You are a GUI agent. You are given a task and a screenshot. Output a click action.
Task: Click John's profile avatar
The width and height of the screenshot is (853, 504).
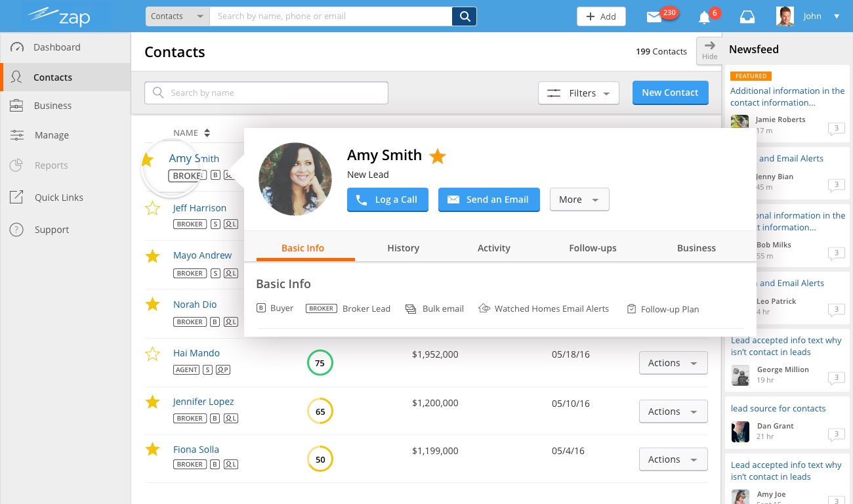pos(785,16)
